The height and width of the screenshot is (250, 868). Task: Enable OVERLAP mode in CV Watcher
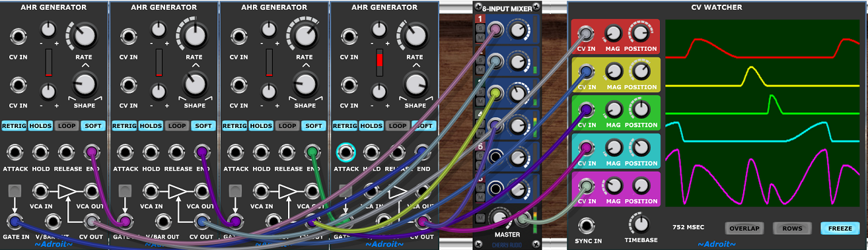pyautogui.click(x=744, y=228)
